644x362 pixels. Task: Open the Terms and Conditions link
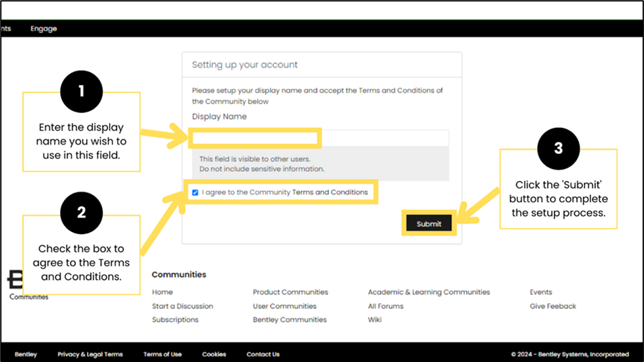click(330, 192)
